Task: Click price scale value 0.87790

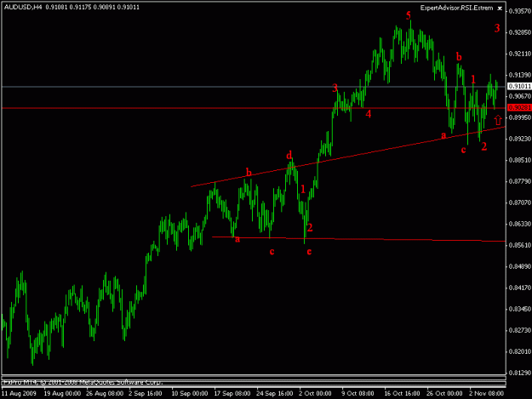Action: pos(520,181)
